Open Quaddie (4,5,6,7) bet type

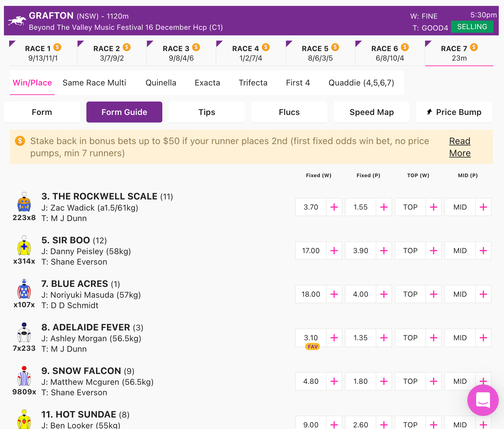[x=361, y=83]
